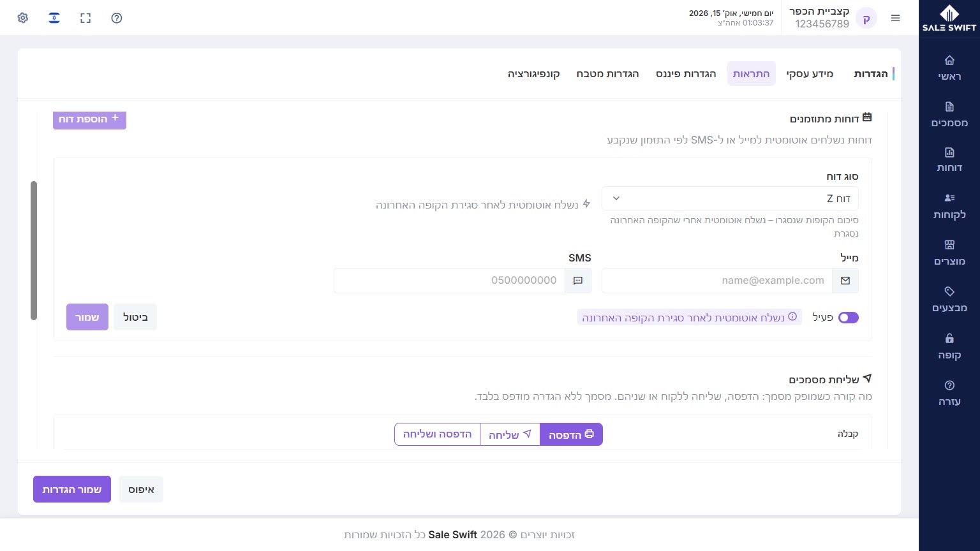This screenshot has height=551, width=980.
Task: Open the user avatar 'ק' profile
Action: click(866, 18)
